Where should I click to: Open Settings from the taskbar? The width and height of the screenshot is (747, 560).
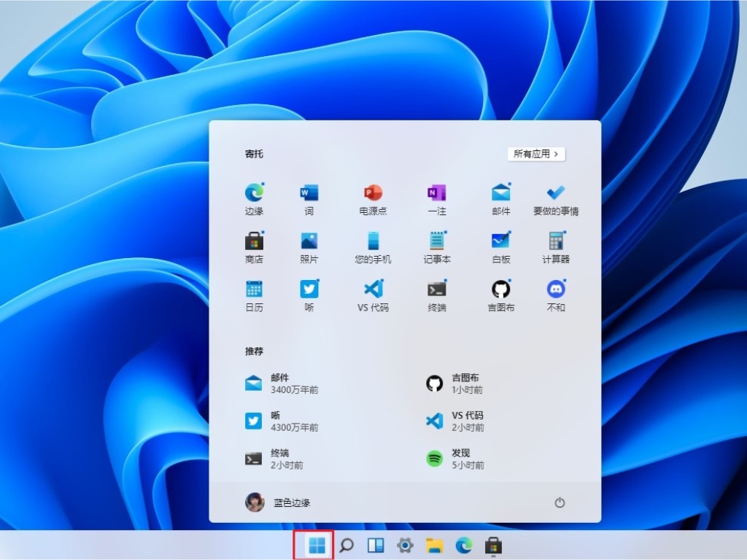coord(405,545)
